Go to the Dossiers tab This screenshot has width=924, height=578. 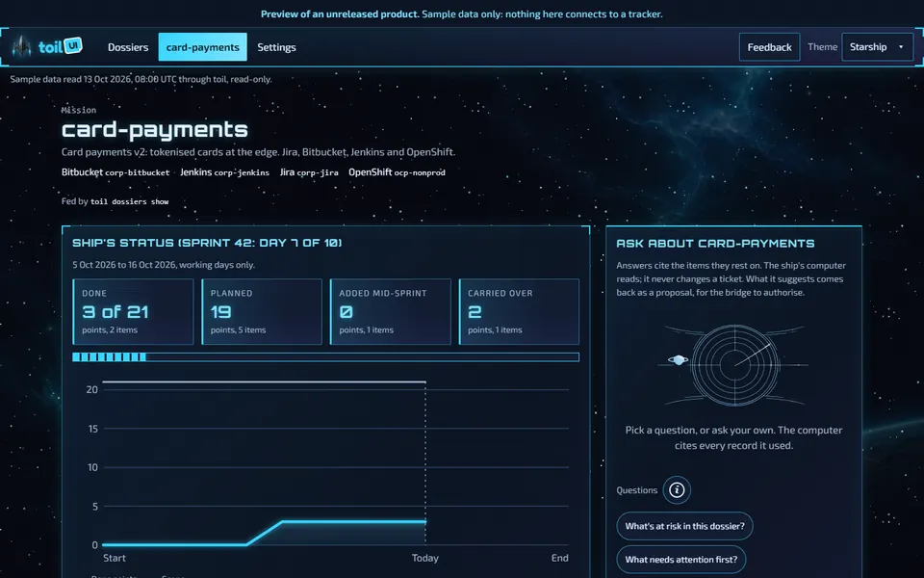click(x=128, y=47)
